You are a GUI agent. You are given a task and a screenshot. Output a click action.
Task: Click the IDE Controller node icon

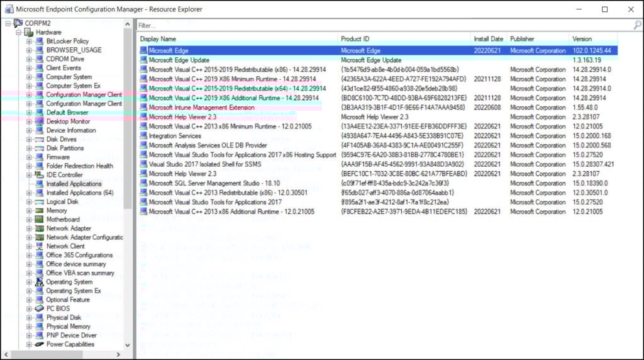(x=40, y=175)
